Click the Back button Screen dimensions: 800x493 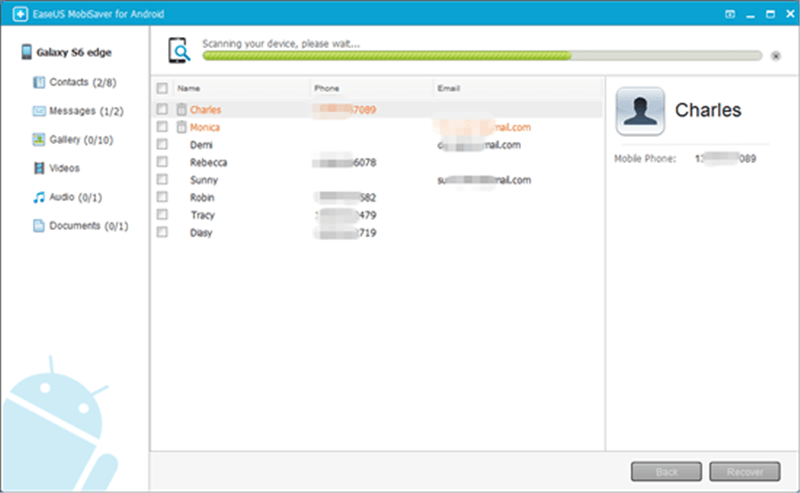(x=666, y=472)
